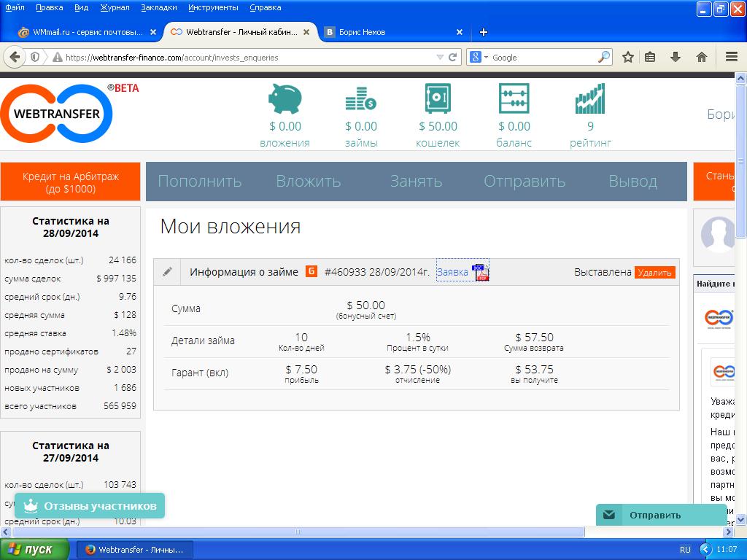Click the envelope icon on Отправить widget
This screenshot has width=747, height=560.
tap(608, 515)
